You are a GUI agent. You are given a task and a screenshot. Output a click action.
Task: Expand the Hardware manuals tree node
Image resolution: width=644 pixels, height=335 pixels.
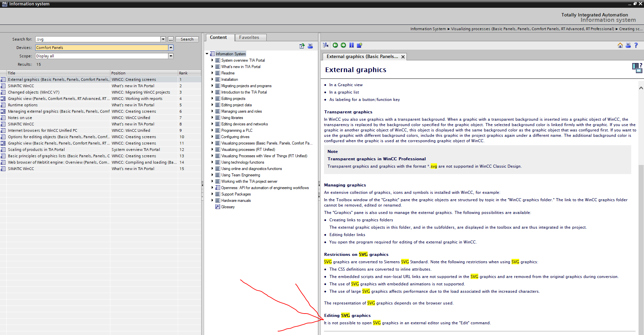tap(212, 201)
